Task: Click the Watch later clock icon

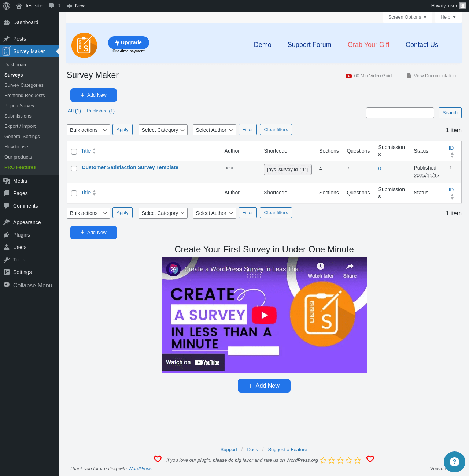Action: coord(321,266)
